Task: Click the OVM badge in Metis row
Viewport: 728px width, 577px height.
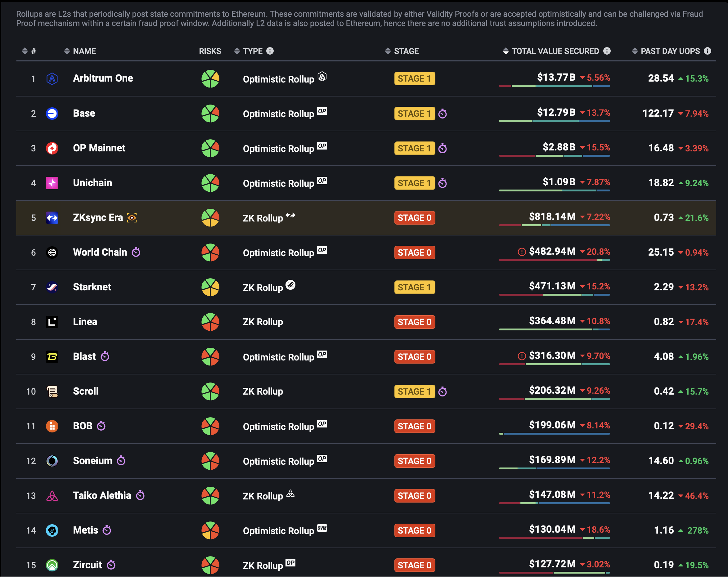Action: coord(322,528)
